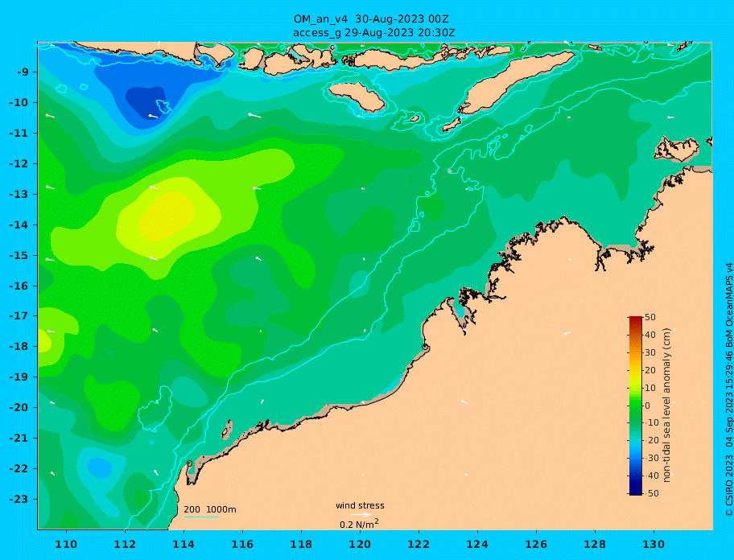Click the cyan contour legend line
Image resolution: width=734 pixels, height=560 pixels.
(201, 517)
